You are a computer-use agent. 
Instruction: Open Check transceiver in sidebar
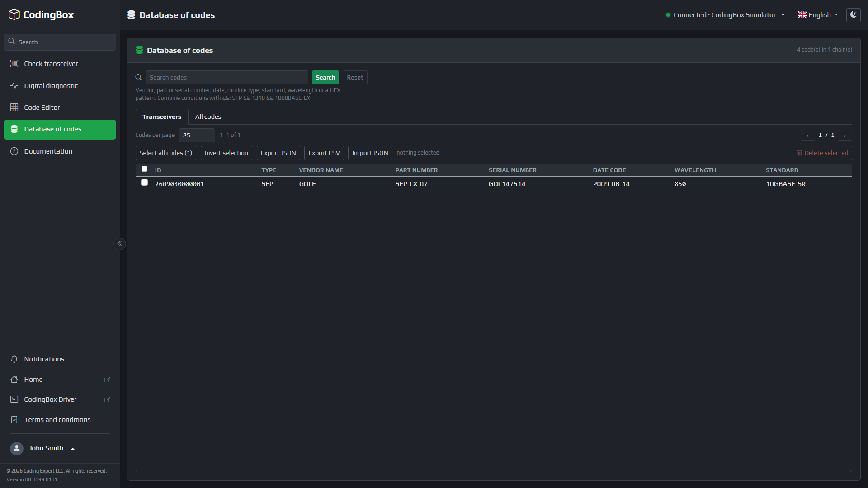60,64
